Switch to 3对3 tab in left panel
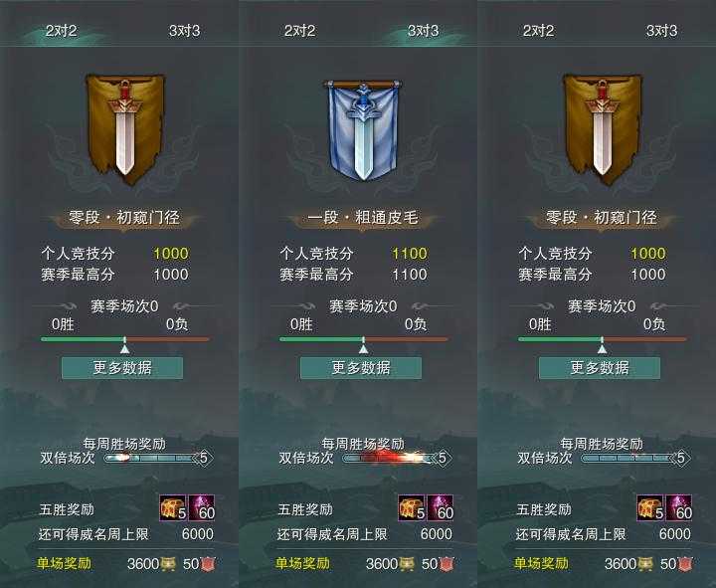716x588 pixels. point(185,31)
